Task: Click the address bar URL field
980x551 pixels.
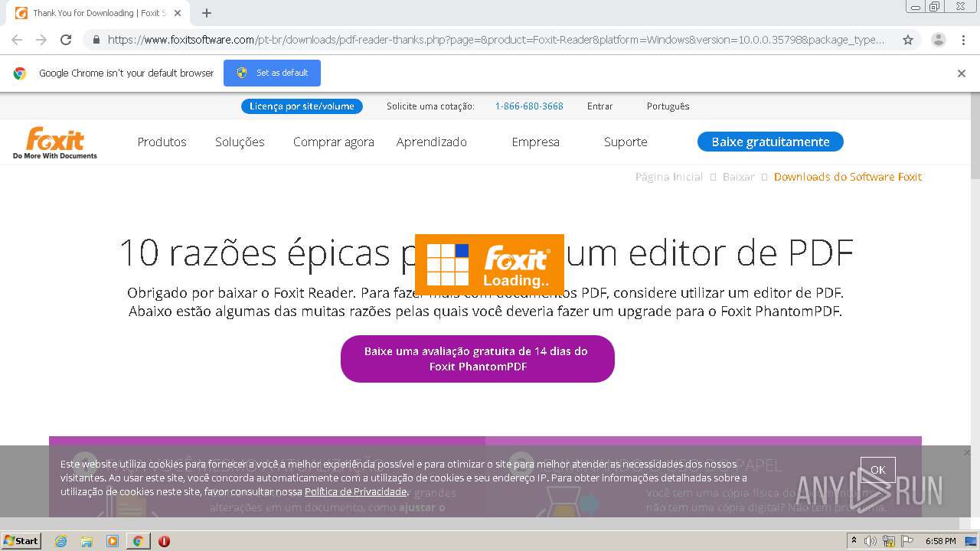Action: pyautogui.click(x=496, y=40)
